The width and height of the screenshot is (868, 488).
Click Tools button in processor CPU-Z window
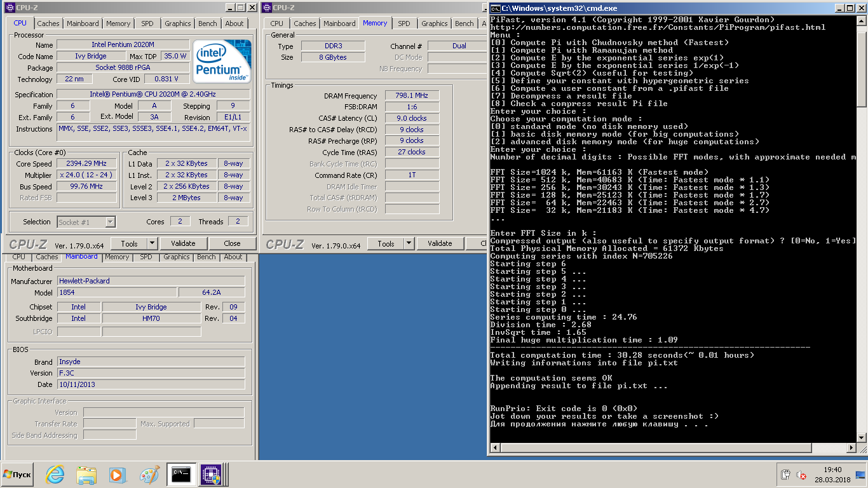(129, 243)
